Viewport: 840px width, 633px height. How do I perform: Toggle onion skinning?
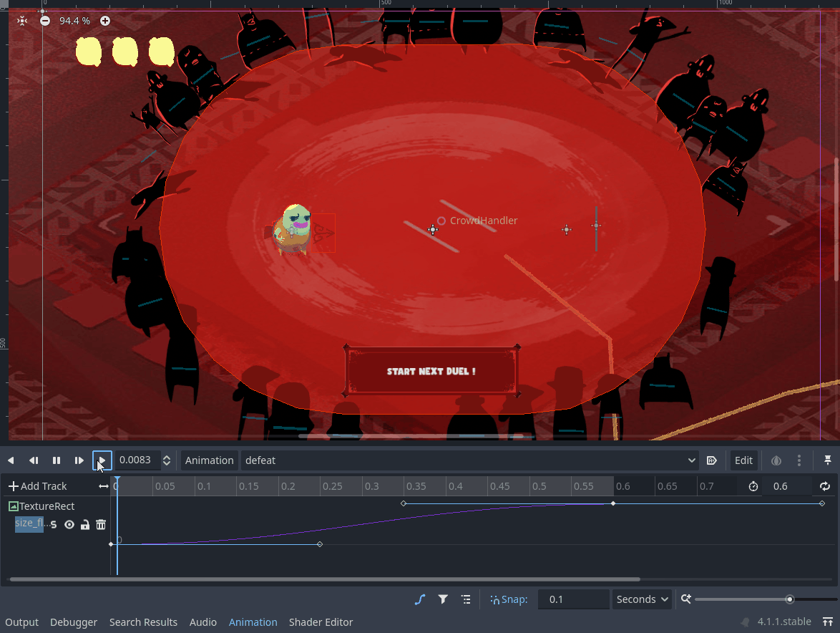click(776, 460)
